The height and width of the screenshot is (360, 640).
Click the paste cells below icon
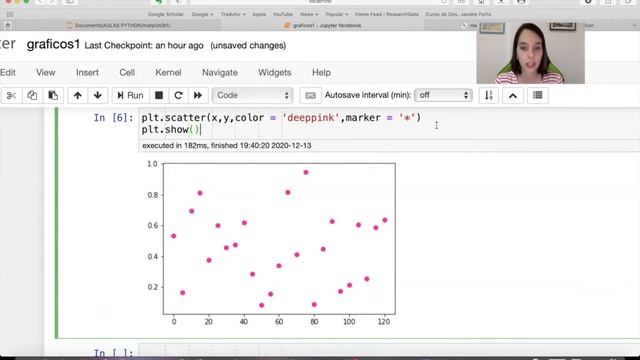point(53,96)
